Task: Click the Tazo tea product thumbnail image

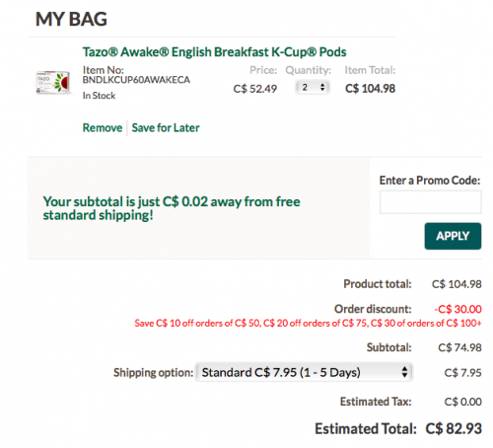Action: pos(53,82)
